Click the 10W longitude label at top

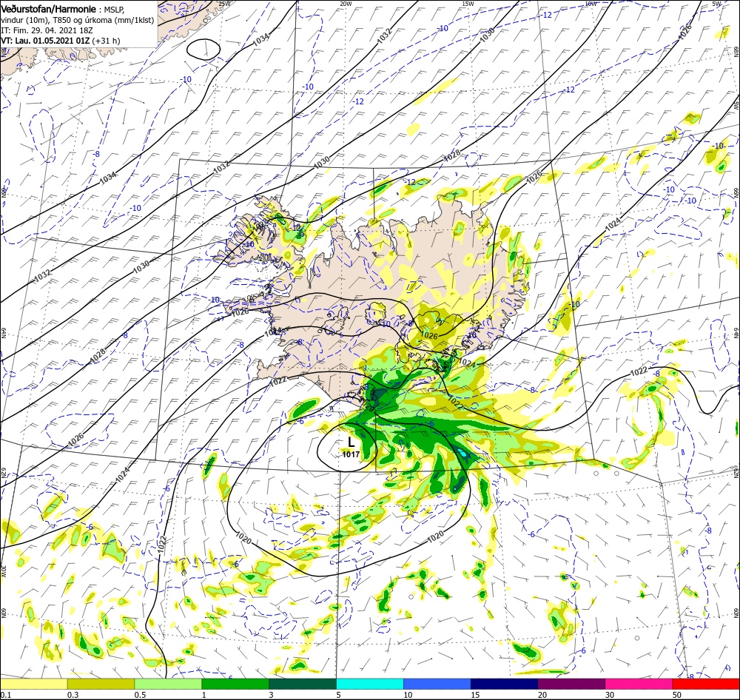[591, 4]
